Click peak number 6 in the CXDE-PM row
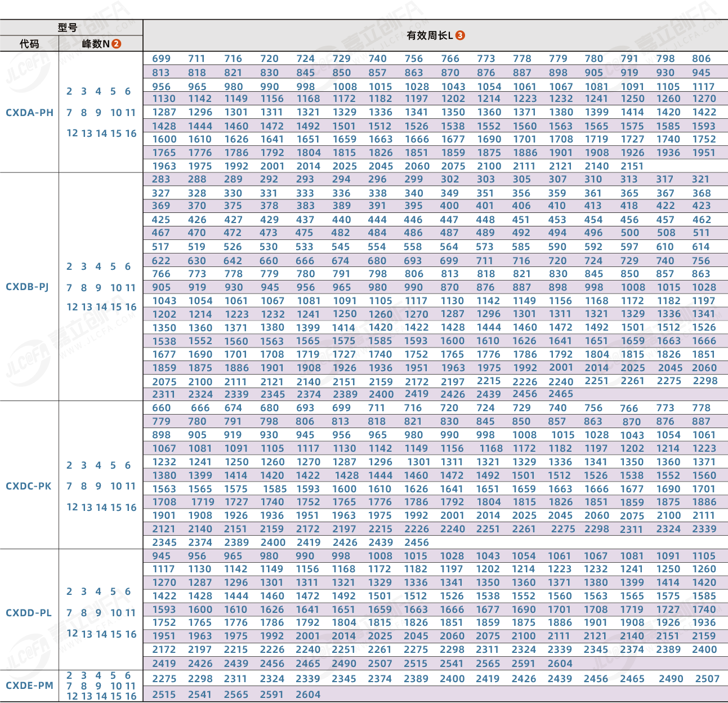The height and width of the screenshot is (703, 728). pos(128,675)
